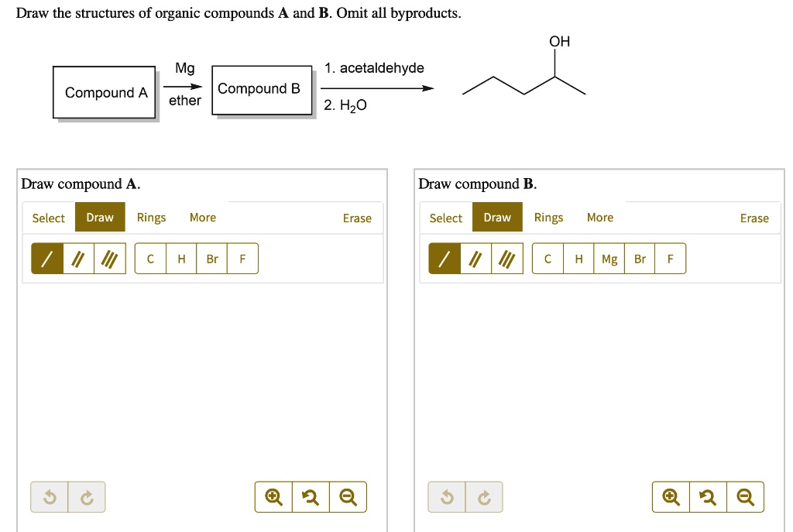Select the Mg atom button in compound B

pyautogui.click(x=609, y=258)
